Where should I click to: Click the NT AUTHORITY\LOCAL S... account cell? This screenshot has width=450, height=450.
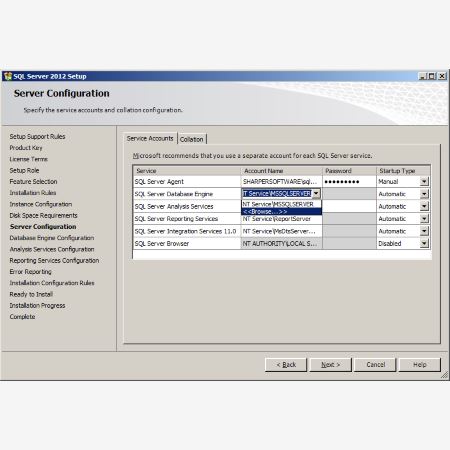281,244
